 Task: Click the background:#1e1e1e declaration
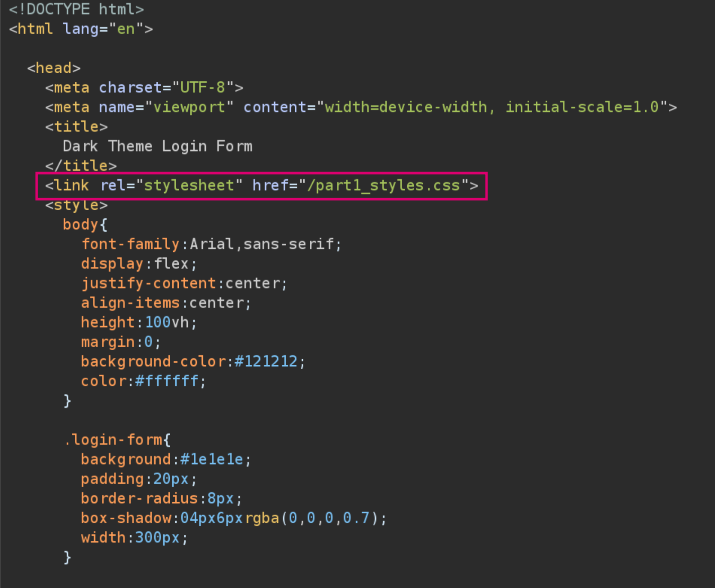(166, 460)
